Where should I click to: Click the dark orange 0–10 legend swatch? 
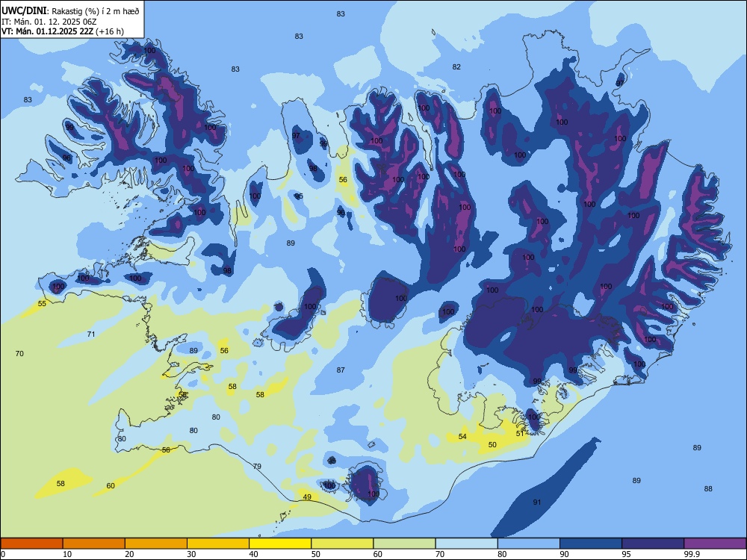point(31,544)
